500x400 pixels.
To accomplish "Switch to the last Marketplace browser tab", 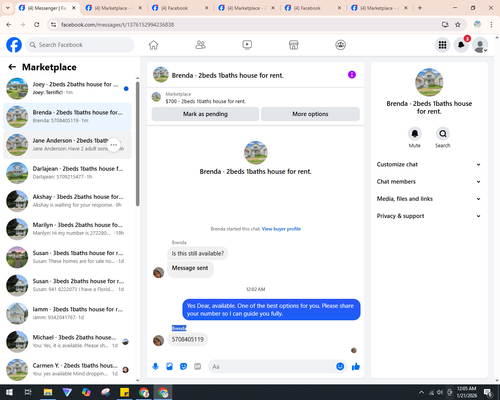I will point(379,8).
